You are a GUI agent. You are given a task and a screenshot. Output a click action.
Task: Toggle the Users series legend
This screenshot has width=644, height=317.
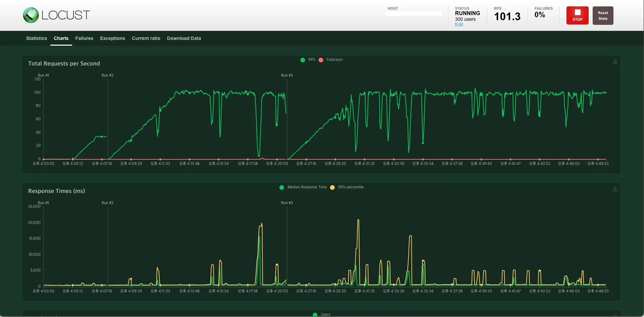(321, 314)
